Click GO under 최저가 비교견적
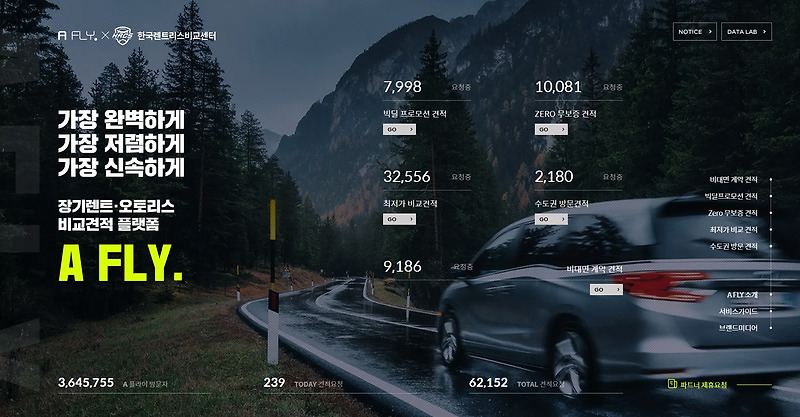The width and height of the screenshot is (800, 417). (399, 219)
